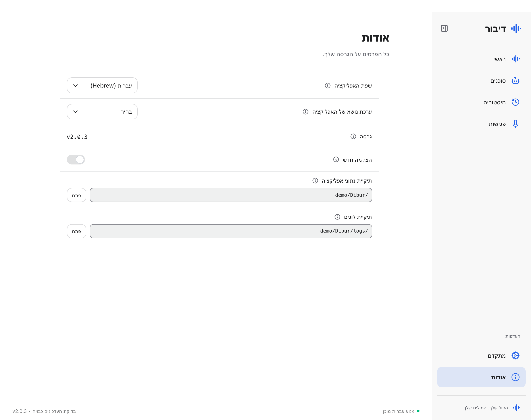This screenshot has width=531, height=420.
Task: Click the footer waveform icon beside tagline
Action: (x=516, y=407)
